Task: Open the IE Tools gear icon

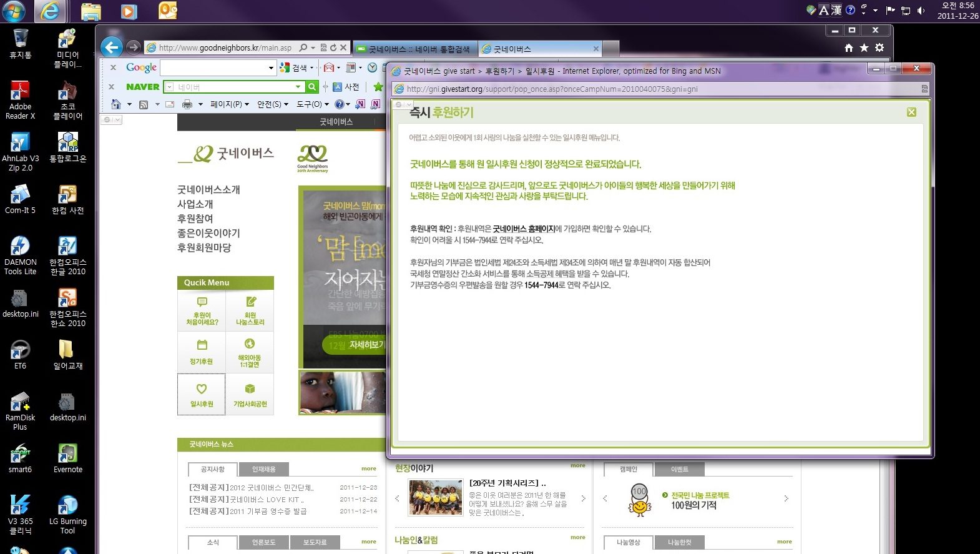Action: 880,47
